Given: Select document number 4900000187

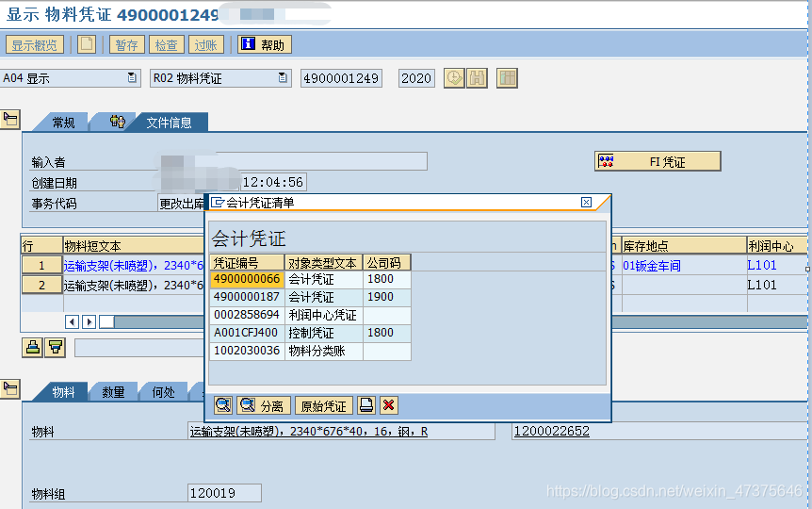Looking at the screenshot, I should [x=247, y=297].
